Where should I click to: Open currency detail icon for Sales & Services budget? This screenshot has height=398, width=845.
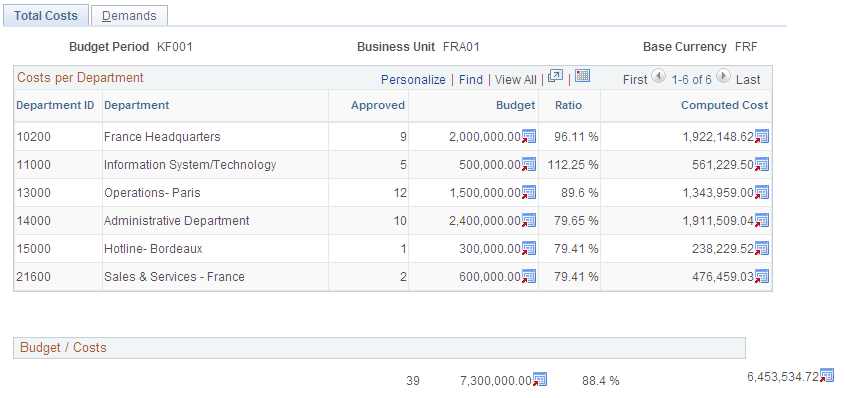click(x=529, y=277)
